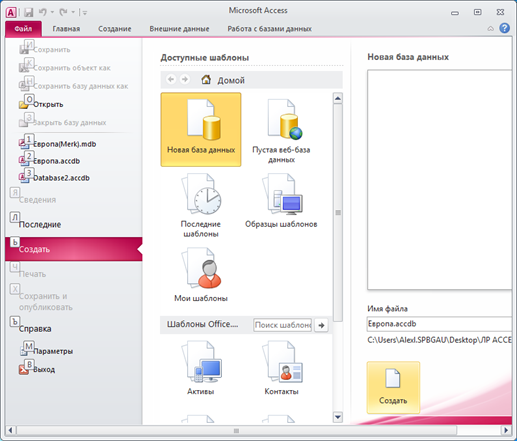The width and height of the screenshot is (518, 442).
Task: Select the Активы Office template
Action: pyautogui.click(x=201, y=368)
